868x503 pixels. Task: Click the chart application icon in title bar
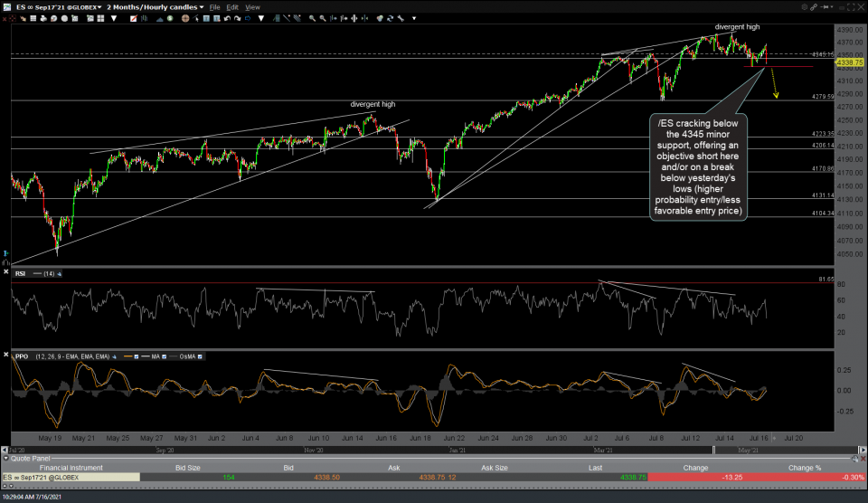[6, 6]
